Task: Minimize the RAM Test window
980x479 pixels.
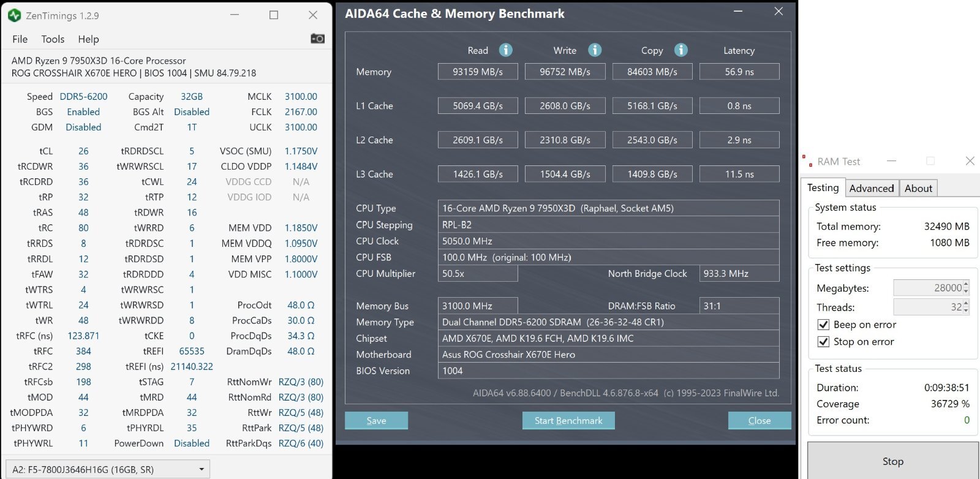Action: pos(892,161)
